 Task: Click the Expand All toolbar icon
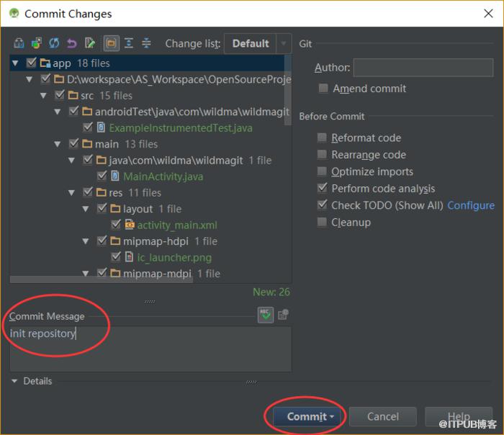point(129,43)
